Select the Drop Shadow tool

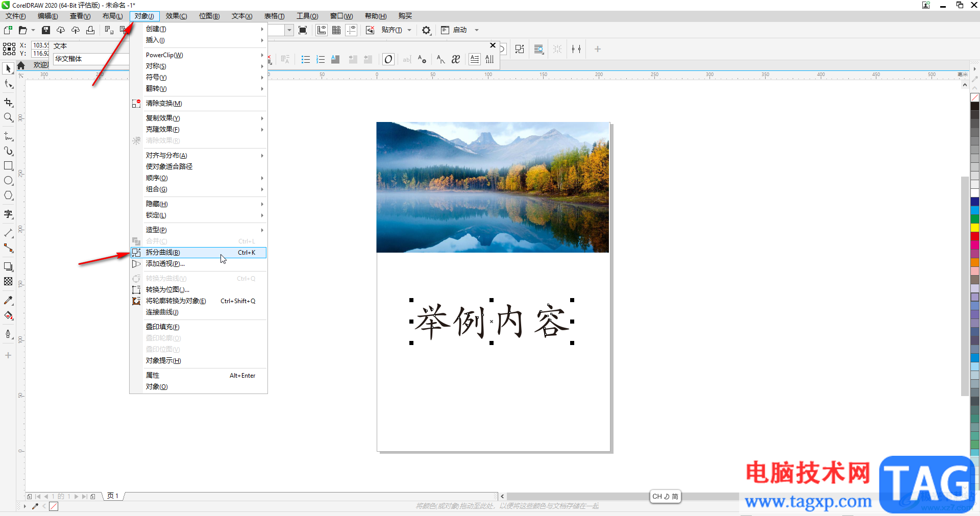coord(8,266)
